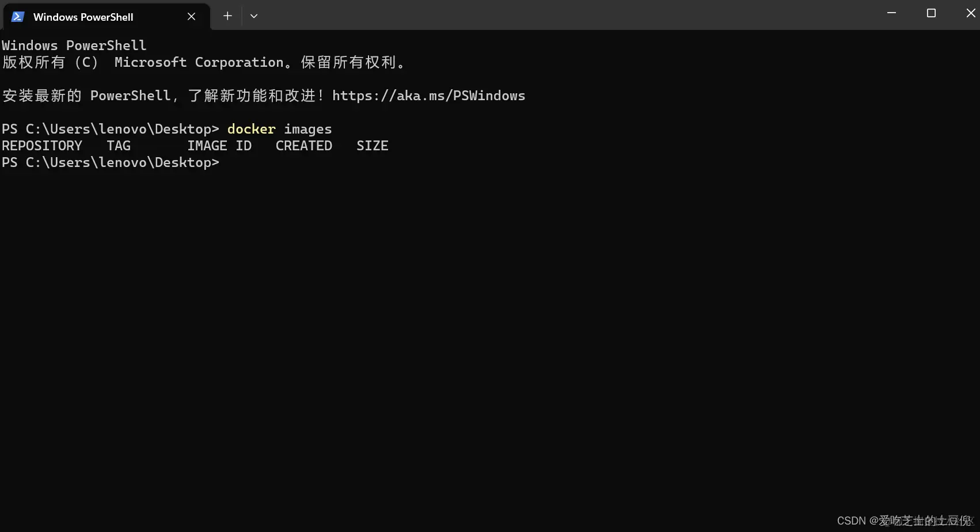The height and width of the screenshot is (532, 980).
Task: Click the IMAGE ID column header
Action: tap(219, 146)
